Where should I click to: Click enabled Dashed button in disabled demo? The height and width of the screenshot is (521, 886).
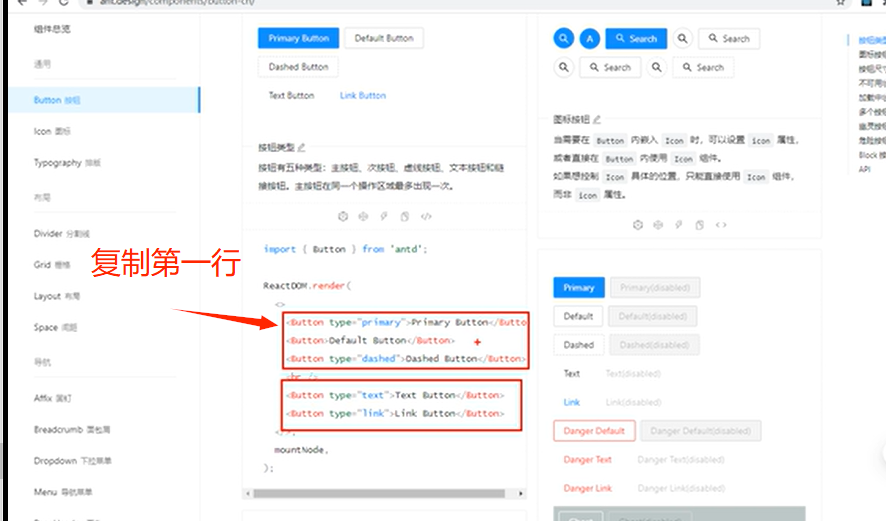(579, 345)
